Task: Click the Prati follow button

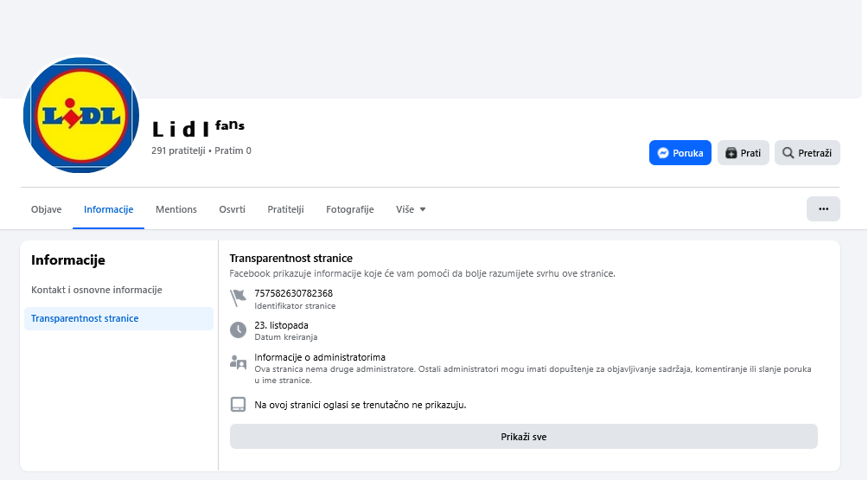Action: [743, 153]
